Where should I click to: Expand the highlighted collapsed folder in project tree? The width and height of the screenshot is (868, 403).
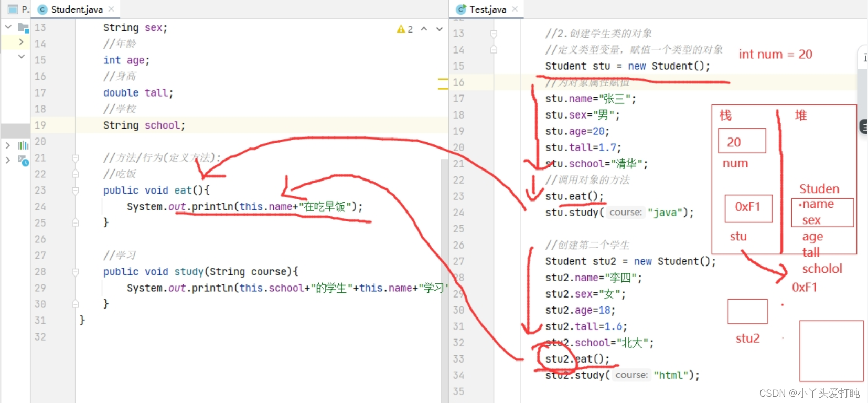click(x=21, y=41)
